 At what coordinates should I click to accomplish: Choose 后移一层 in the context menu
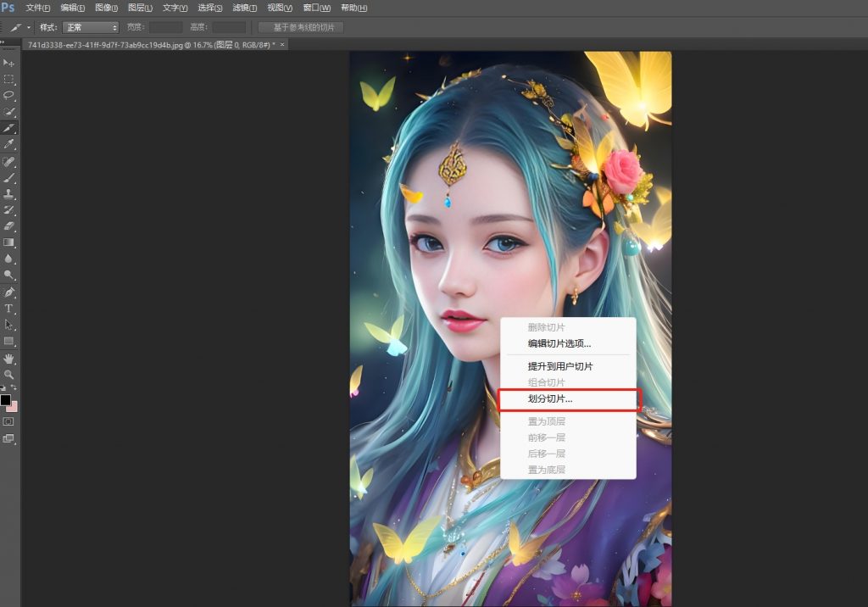click(x=568, y=454)
